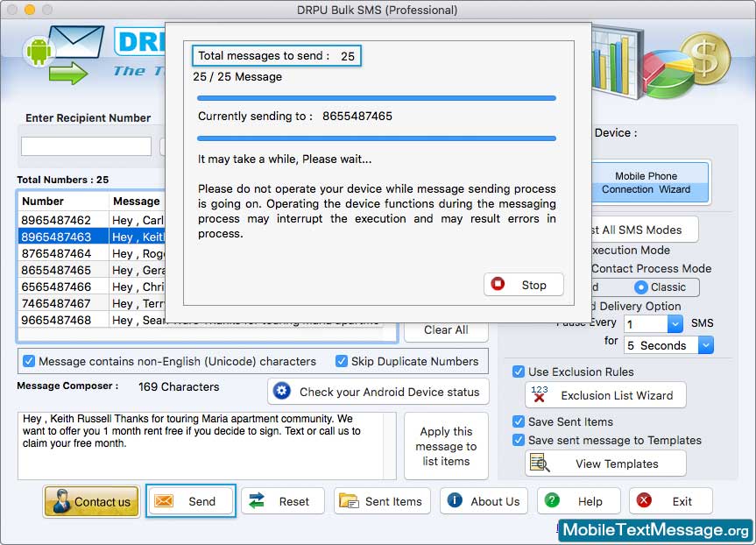756x545 pixels.
Task: Toggle Save sent message to Templates checkbox
Action: coord(519,440)
